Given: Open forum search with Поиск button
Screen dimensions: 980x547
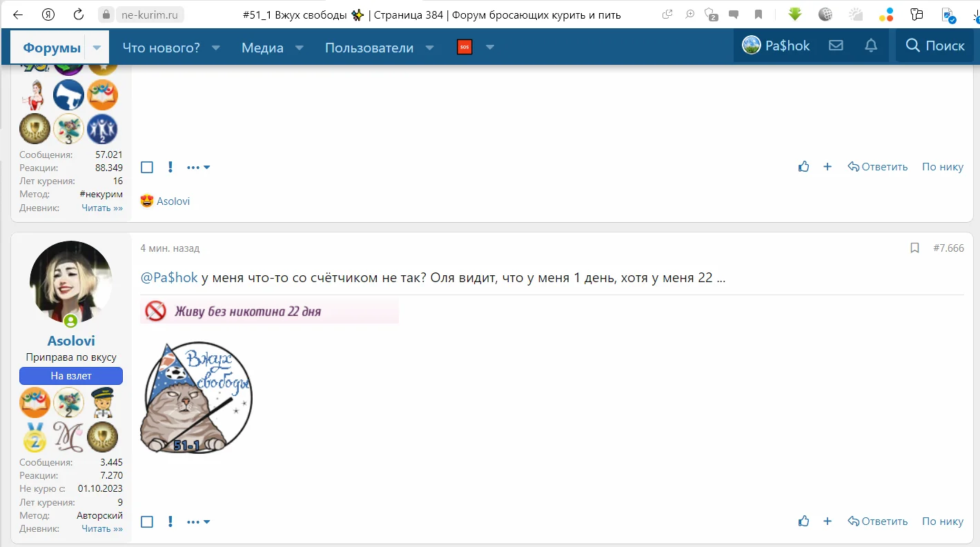Looking at the screenshot, I should click(x=934, y=46).
